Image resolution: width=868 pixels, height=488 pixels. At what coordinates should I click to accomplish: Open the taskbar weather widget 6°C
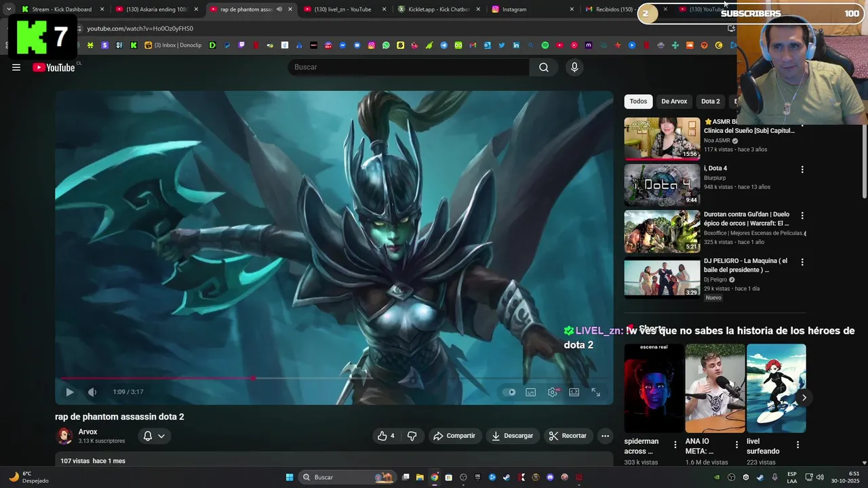30,477
